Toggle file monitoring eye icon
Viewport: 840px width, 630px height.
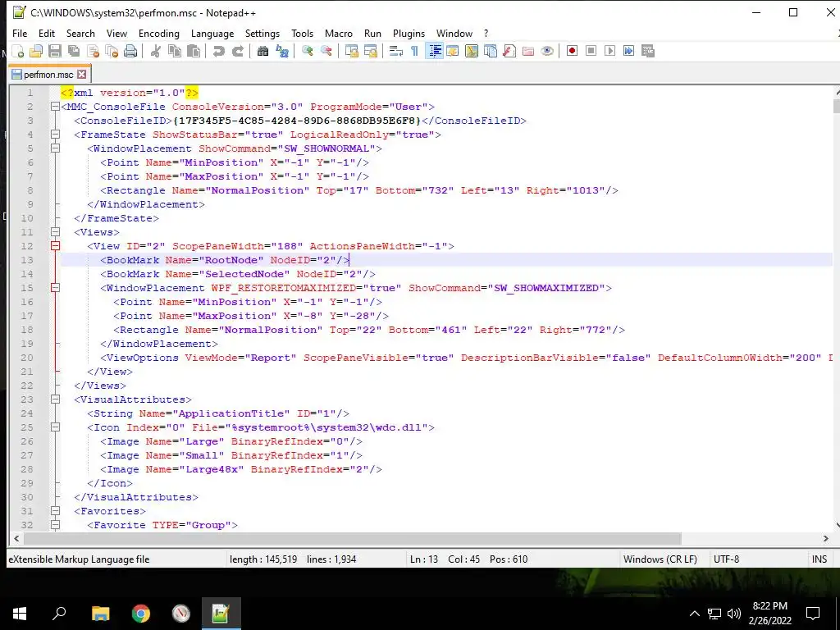[x=547, y=51]
